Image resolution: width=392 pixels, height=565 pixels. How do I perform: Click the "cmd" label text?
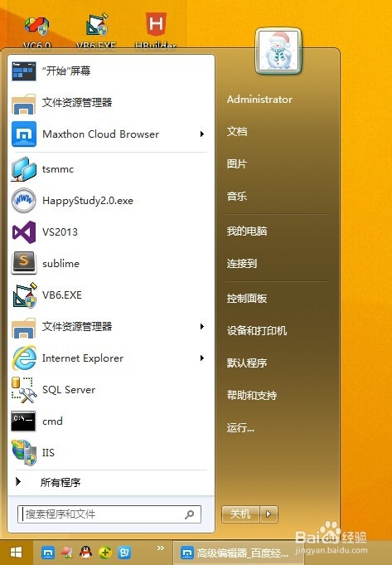pos(52,421)
